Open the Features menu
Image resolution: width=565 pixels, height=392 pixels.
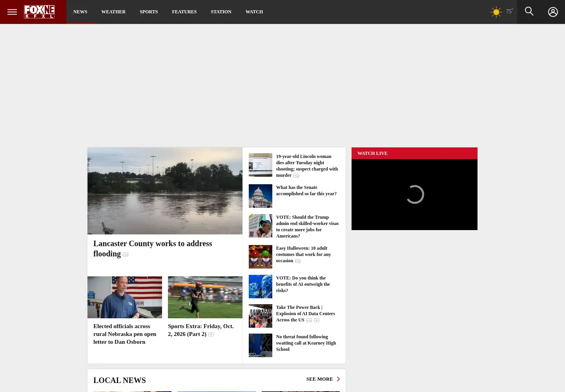click(x=184, y=12)
